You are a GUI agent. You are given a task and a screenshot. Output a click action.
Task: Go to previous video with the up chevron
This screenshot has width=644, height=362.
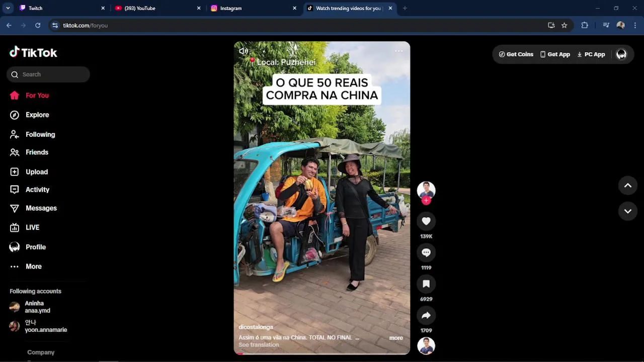(x=628, y=186)
